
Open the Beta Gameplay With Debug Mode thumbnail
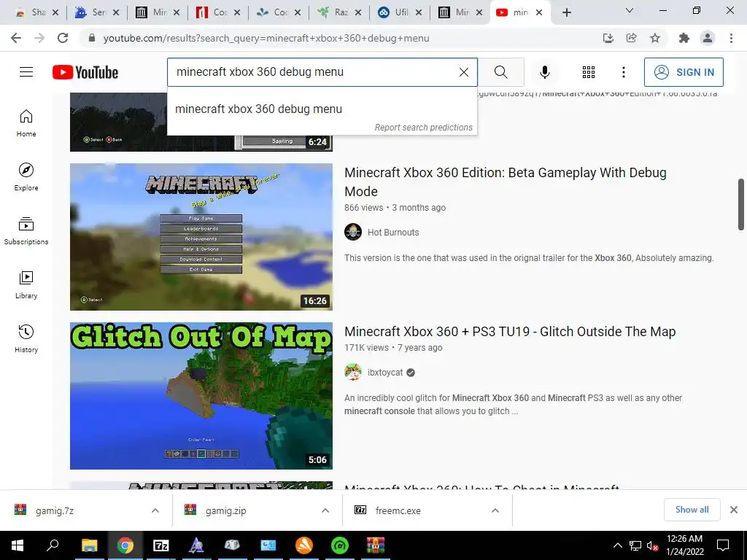click(201, 237)
